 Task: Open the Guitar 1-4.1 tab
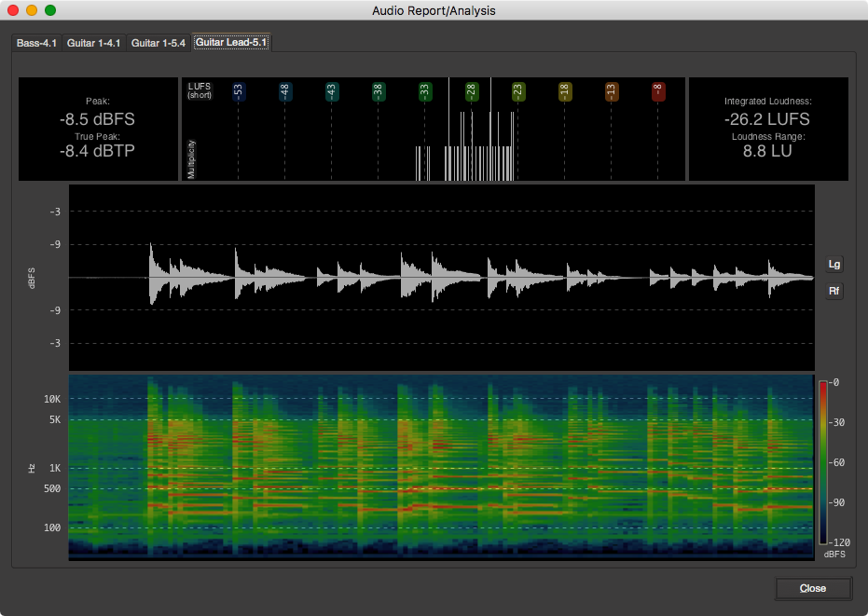pos(93,42)
